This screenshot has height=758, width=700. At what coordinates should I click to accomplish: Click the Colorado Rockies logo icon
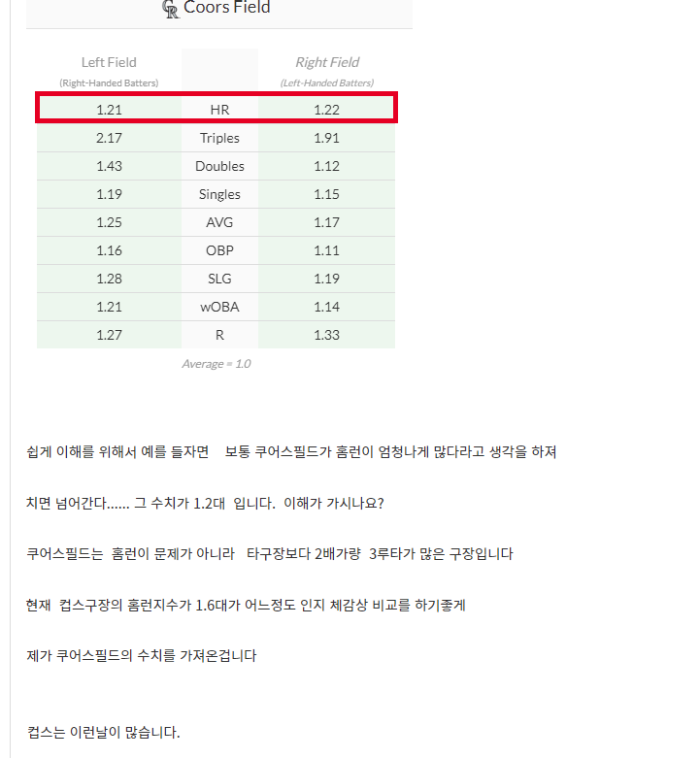(x=170, y=9)
